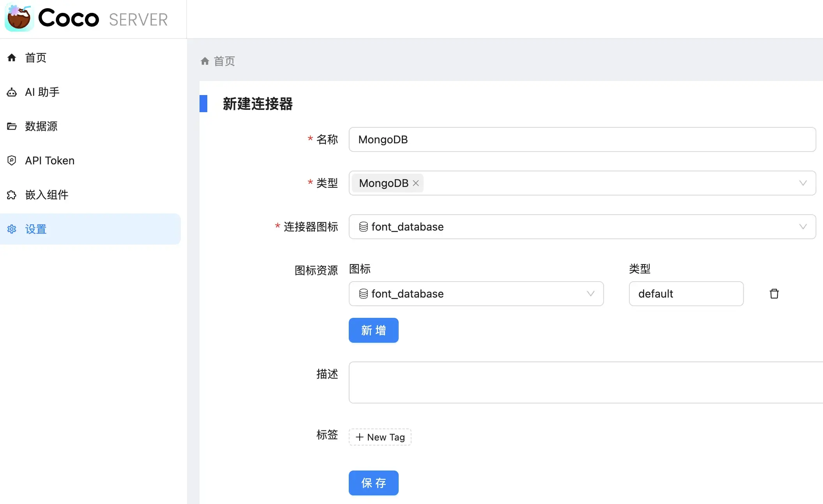This screenshot has width=823, height=504.
Task: Remove the MongoDB tag from 类型 field
Action: [x=415, y=183]
